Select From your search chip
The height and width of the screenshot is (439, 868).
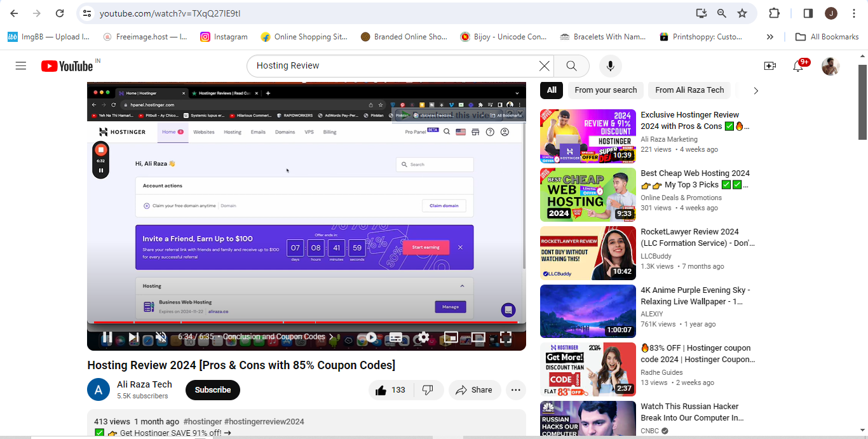[x=606, y=90]
